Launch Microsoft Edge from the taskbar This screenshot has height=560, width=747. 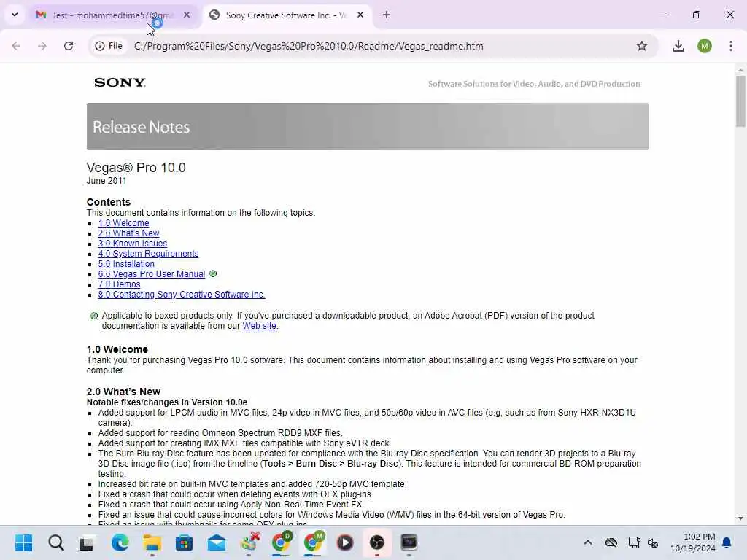[120, 542]
